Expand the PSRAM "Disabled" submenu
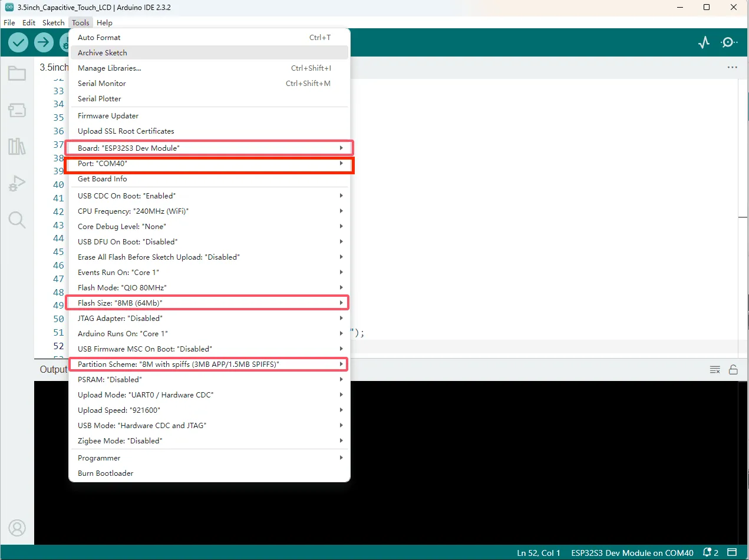Screen dimensions: 749x560 210,380
